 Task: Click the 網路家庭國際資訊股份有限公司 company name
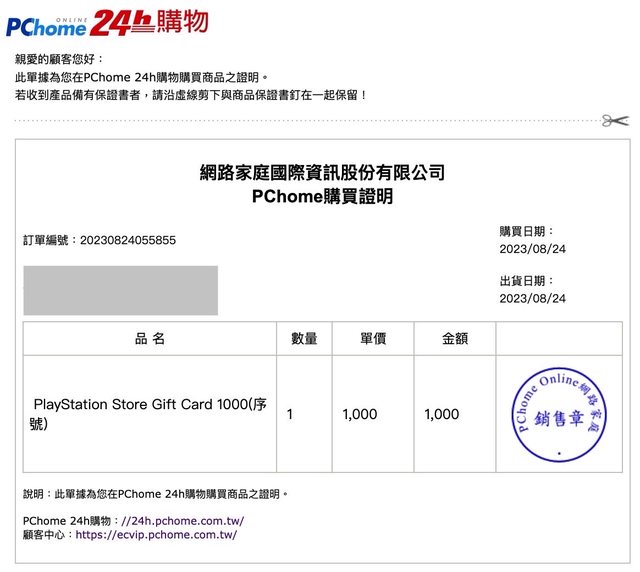click(322, 172)
